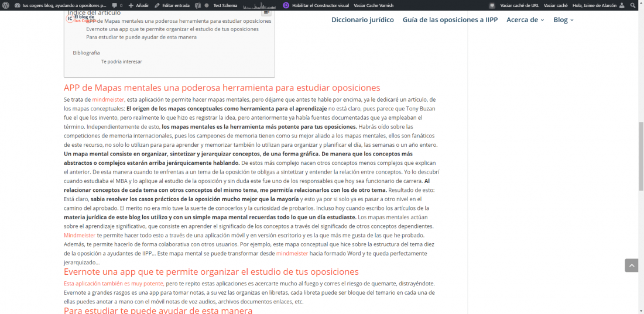This screenshot has height=314, width=644.
Task: Click the grey SEO score dot
Action: point(206,6)
